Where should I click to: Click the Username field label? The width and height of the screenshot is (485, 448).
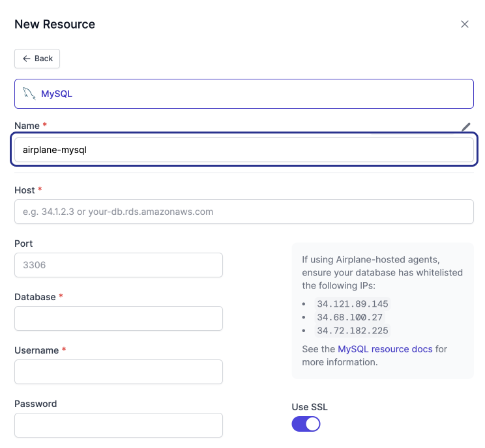tap(37, 350)
